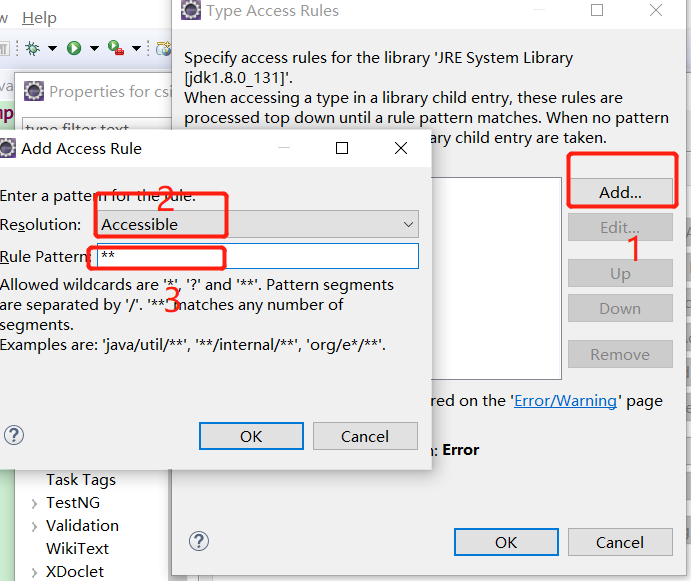Click the Eclipse icon in Properties title bar
691x581 pixels.
[34, 91]
